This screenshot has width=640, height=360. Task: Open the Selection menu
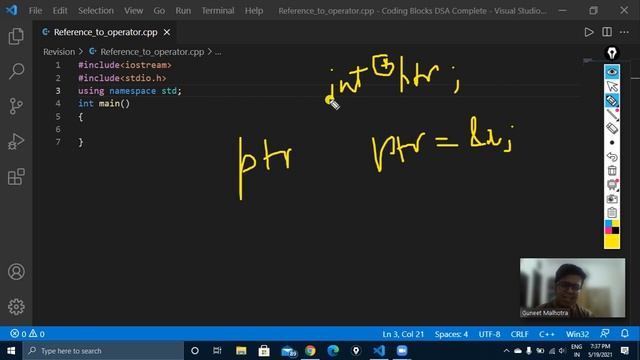pyautogui.click(x=96, y=11)
